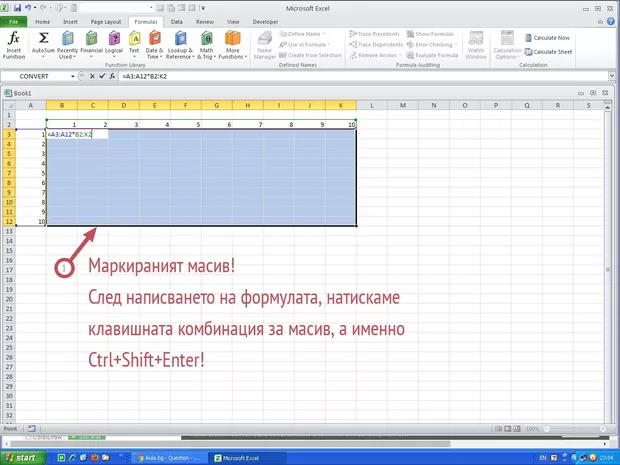The height and width of the screenshot is (465, 620).
Task: Select column L header
Action: pyautogui.click(x=372, y=105)
